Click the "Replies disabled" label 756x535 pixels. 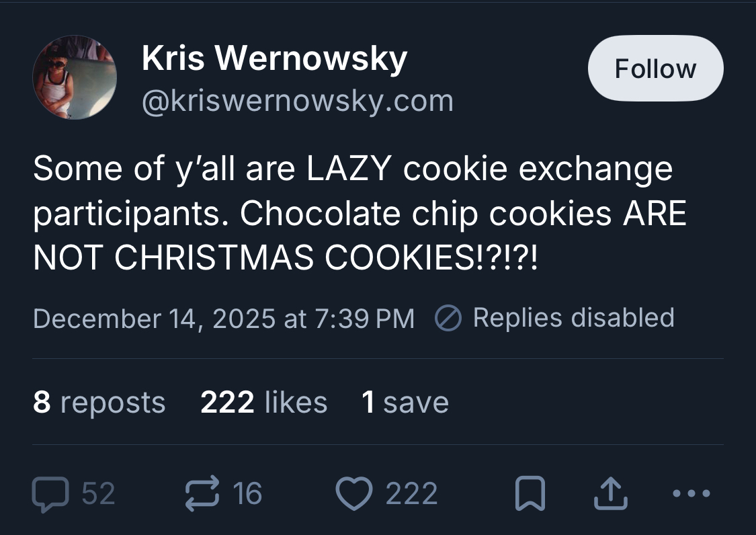573,317
